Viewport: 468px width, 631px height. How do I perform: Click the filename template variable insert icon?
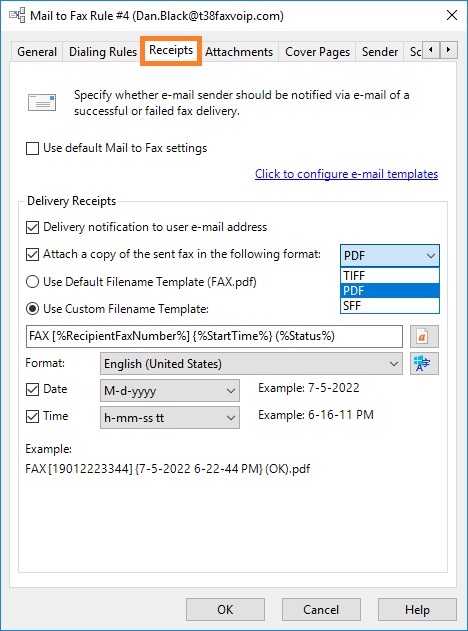[424, 336]
